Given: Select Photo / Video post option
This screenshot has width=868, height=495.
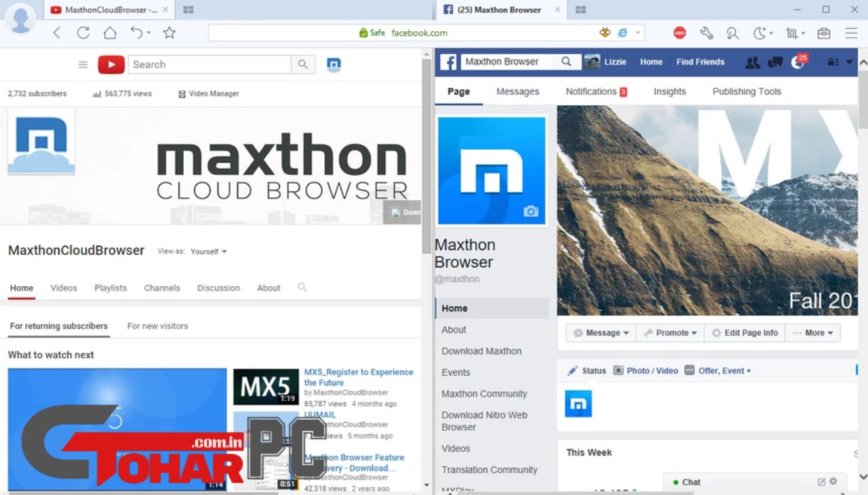Looking at the screenshot, I should [x=646, y=371].
